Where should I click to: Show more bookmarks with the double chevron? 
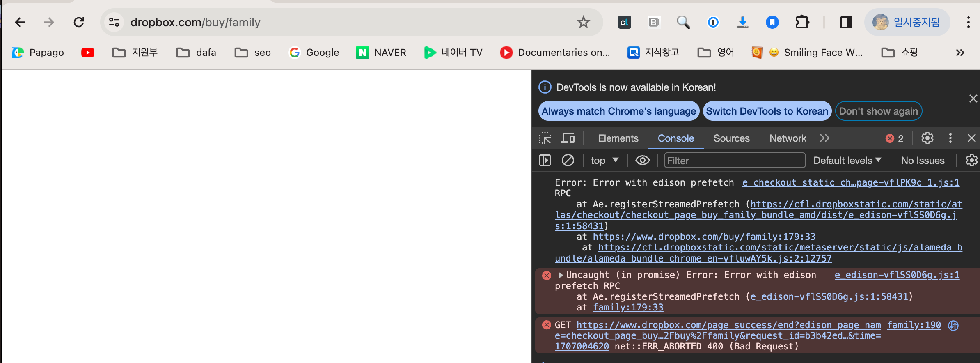[x=960, y=53]
